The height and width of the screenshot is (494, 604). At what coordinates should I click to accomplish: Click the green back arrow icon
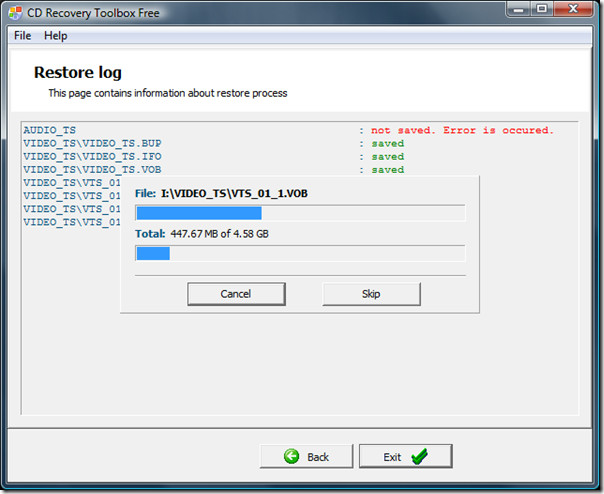tap(291, 456)
